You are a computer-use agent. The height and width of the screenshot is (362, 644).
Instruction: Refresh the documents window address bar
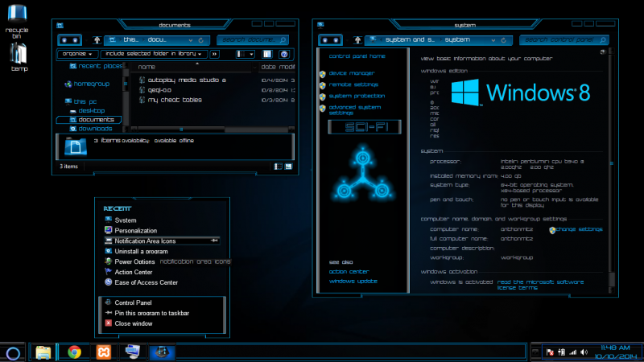(200, 40)
